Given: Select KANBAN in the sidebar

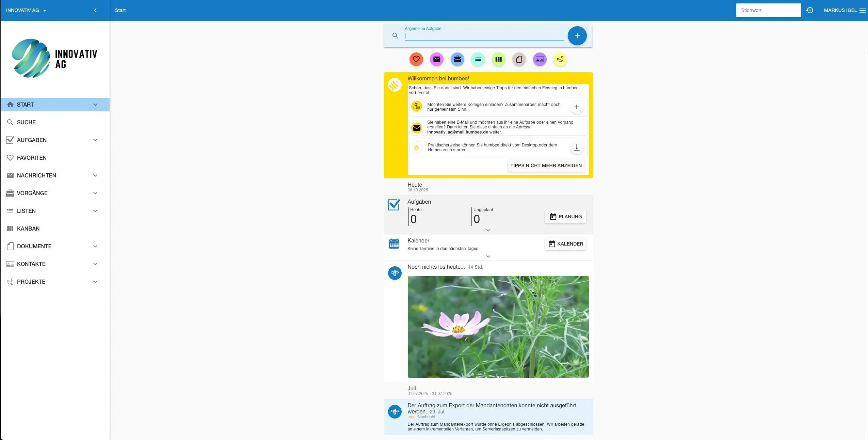Looking at the screenshot, I should point(28,229).
